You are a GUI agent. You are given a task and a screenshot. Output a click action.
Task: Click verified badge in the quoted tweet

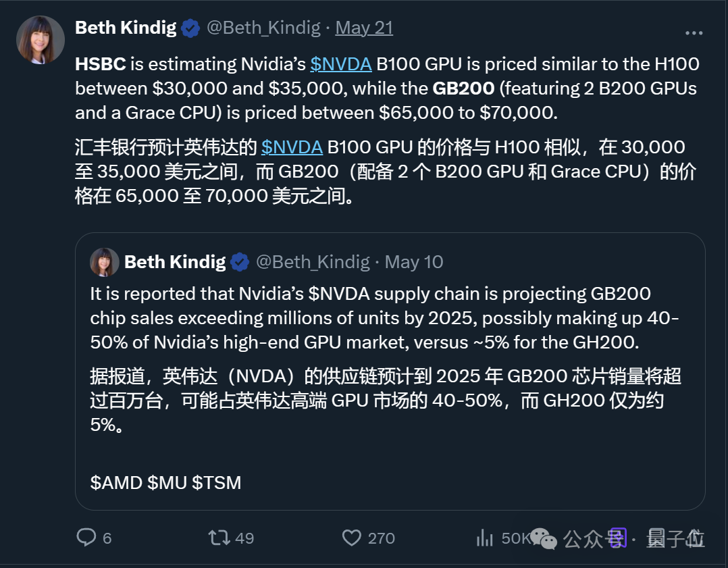click(240, 263)
